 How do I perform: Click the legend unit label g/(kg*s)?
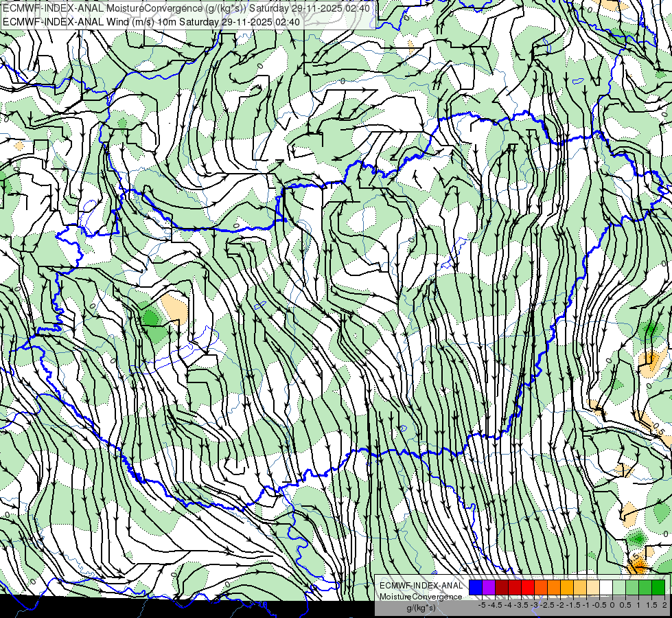click(421, 608)
